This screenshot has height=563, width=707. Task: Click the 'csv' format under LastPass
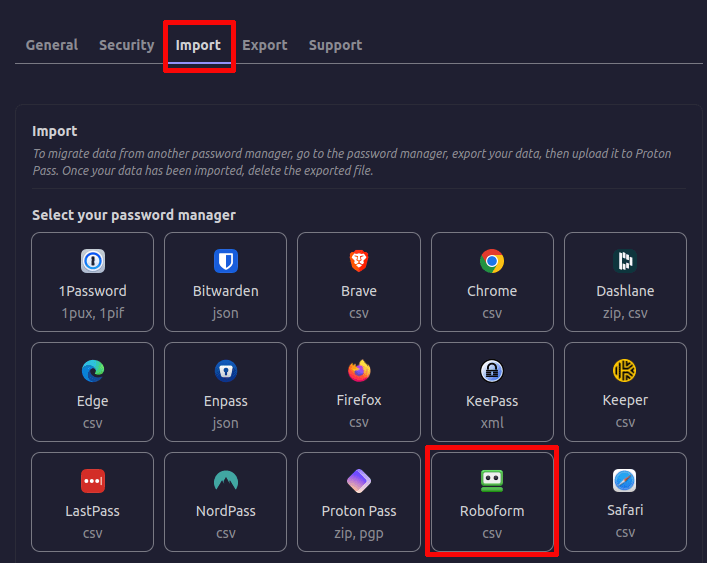(x=93, y=533)
